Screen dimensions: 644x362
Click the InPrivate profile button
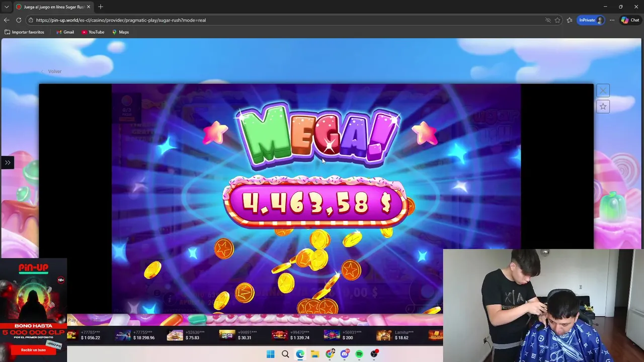click(x=591, y=20)
